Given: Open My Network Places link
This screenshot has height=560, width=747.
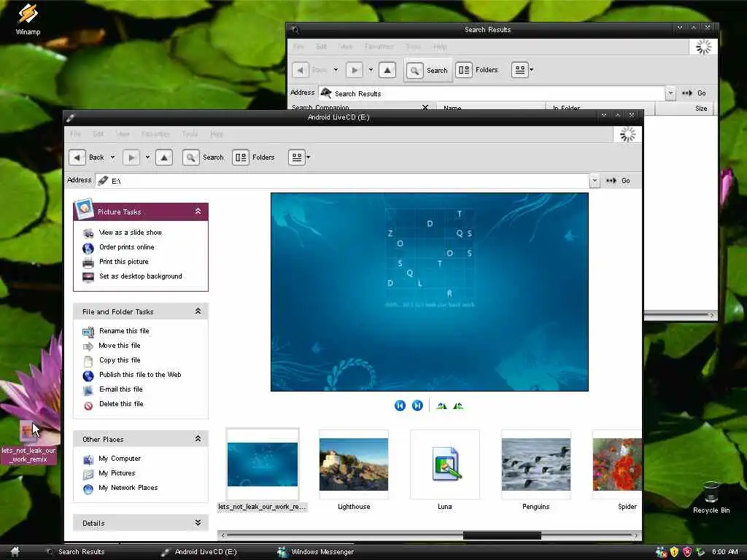Looking at the screenshot, I should pyautogui.click(x=128, y=488).
